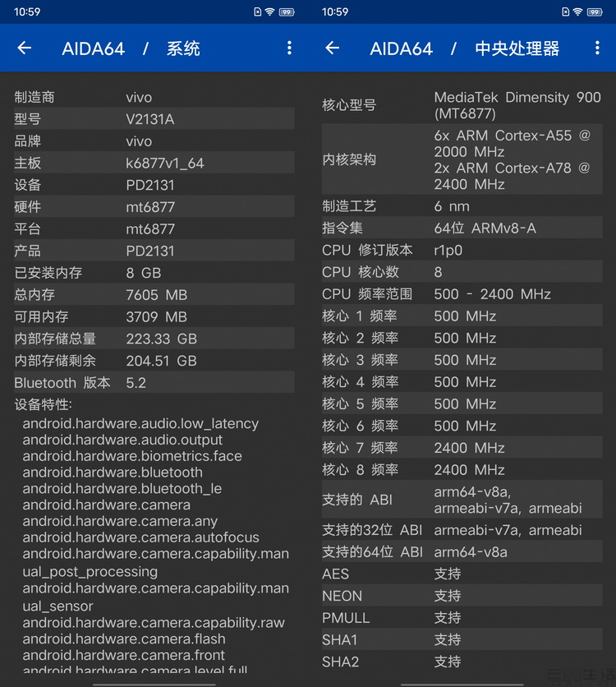Image resolution: width=616 pixels, height=687 pixels.
Task: Select the 可用内存 3709 MB row
Action: tap(154, 316)
